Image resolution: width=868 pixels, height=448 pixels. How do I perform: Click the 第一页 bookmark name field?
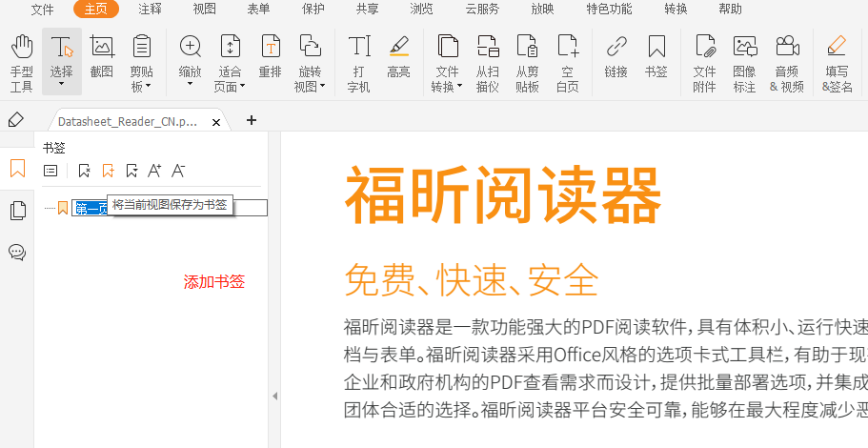point(170,208)
